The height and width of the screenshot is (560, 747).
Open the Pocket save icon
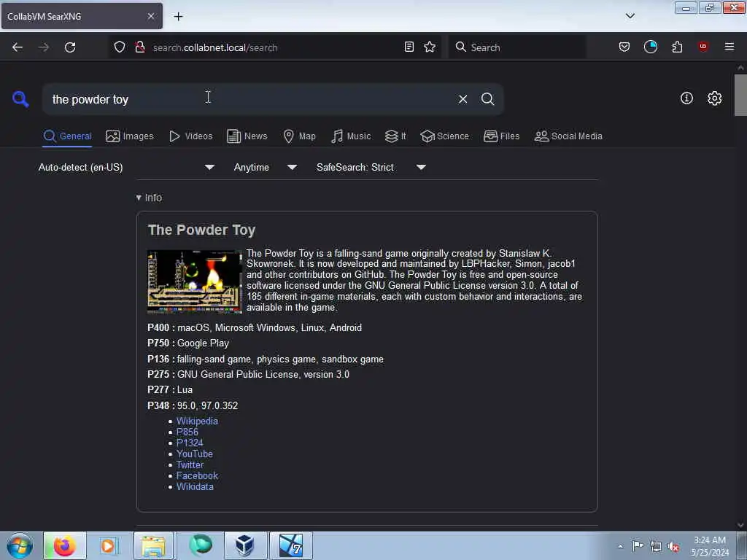tap(624, 47)
